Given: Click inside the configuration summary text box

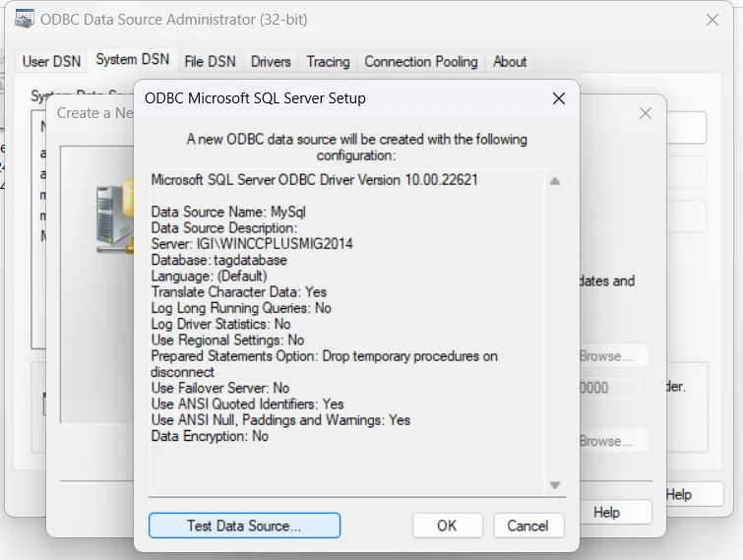Looking at the screenshot, I should [x=344, y=463].
